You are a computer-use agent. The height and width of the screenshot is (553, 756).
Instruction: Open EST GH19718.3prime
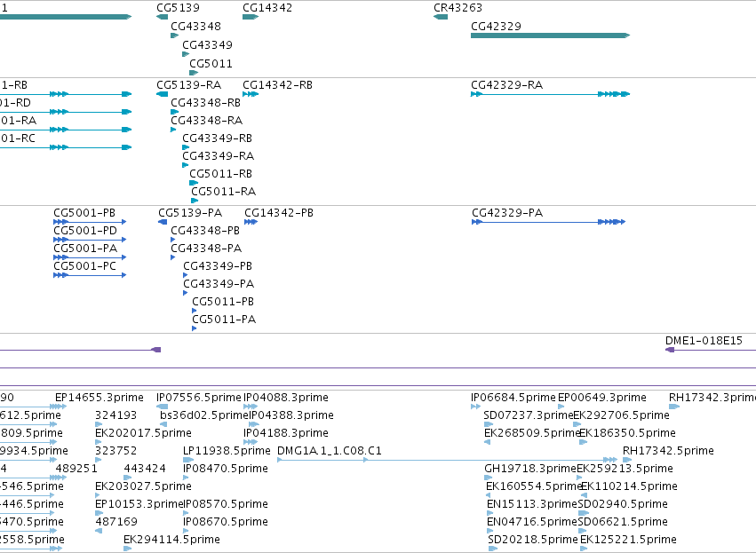coord(530,469)
